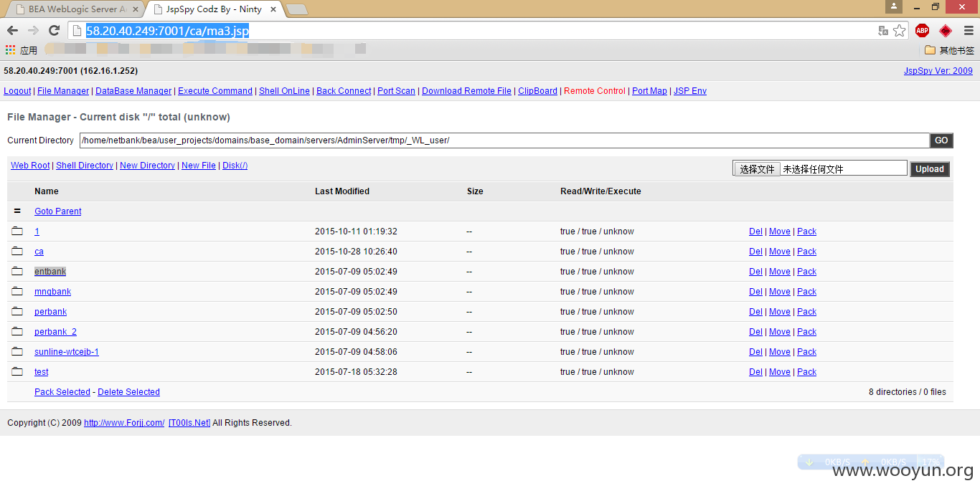Open the File Manager menu link
980x491 pixels.
pyautogui.click(x=63, y=91)
